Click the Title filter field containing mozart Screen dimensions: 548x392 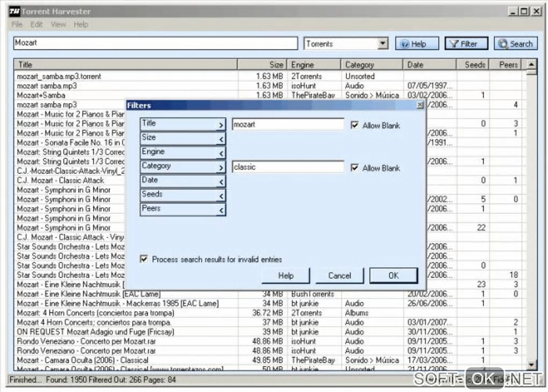click(x=288, y=125)
